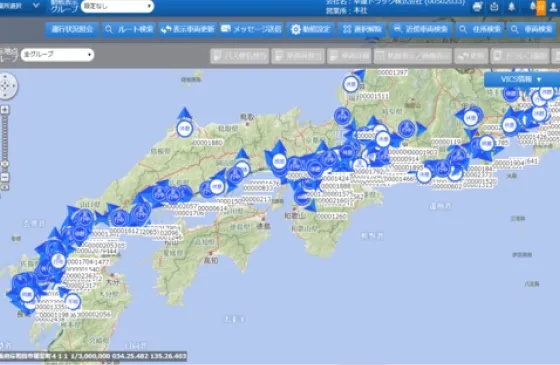
Task: Pan the map down with the compass arrow
Action: 5,94
